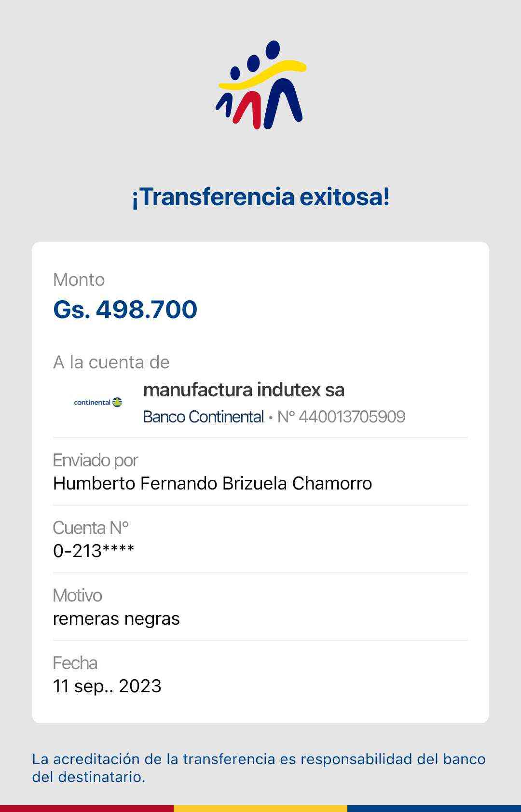Select sender name Humberto Fernando Brizuela Chamorro

pos(212,483)
